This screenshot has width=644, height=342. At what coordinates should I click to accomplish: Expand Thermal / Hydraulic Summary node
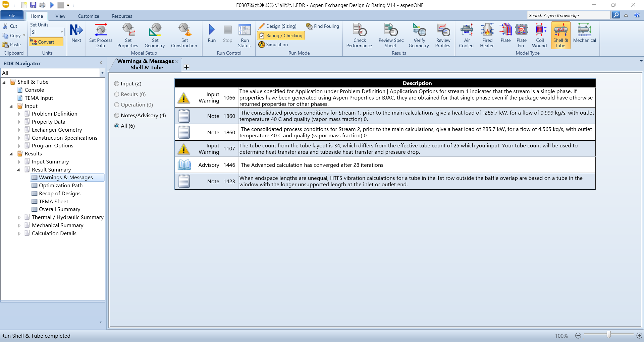pyautogui.click(x=19, y=217)
